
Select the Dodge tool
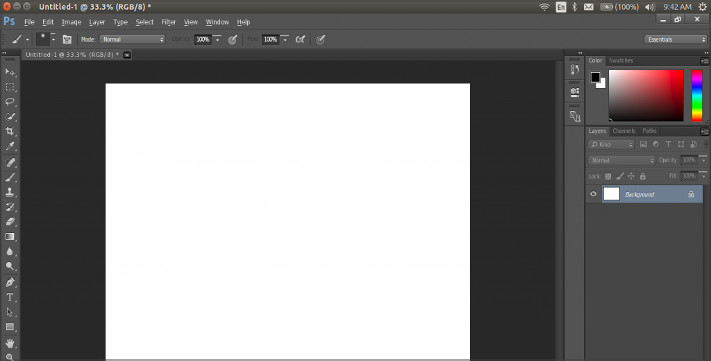[10, 267]
